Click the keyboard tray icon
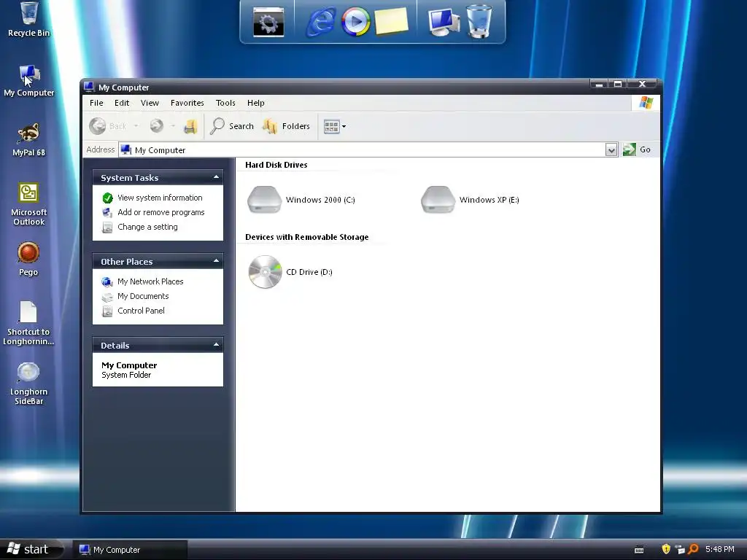The height and width of the screenshot is (560, 747). [639, 550]
